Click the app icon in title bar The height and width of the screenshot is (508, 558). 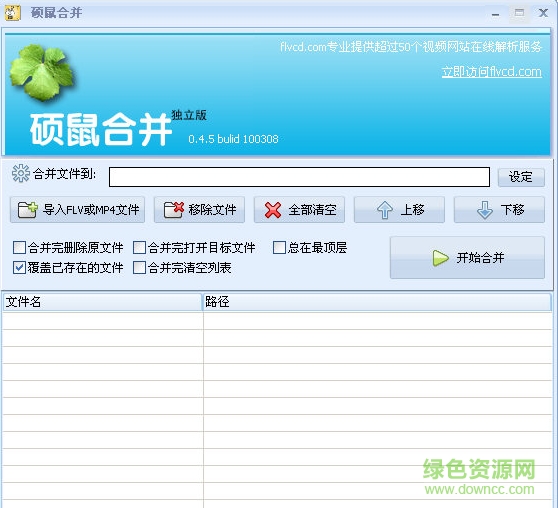pyautogui.click(x=12, y=13)
